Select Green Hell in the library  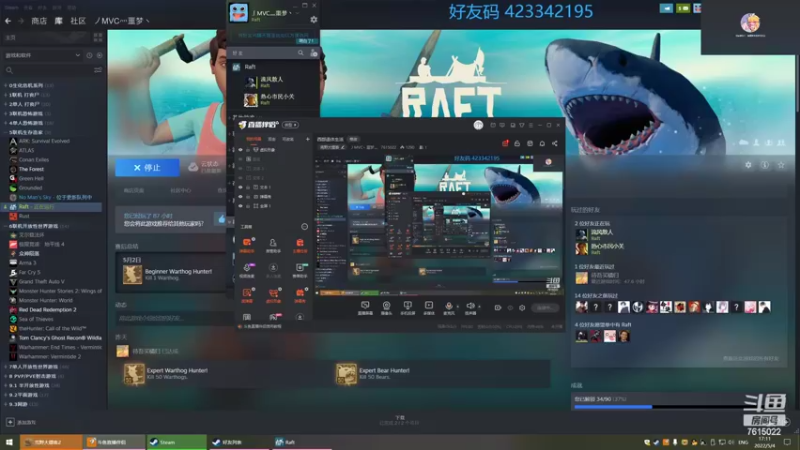[31, 179]
